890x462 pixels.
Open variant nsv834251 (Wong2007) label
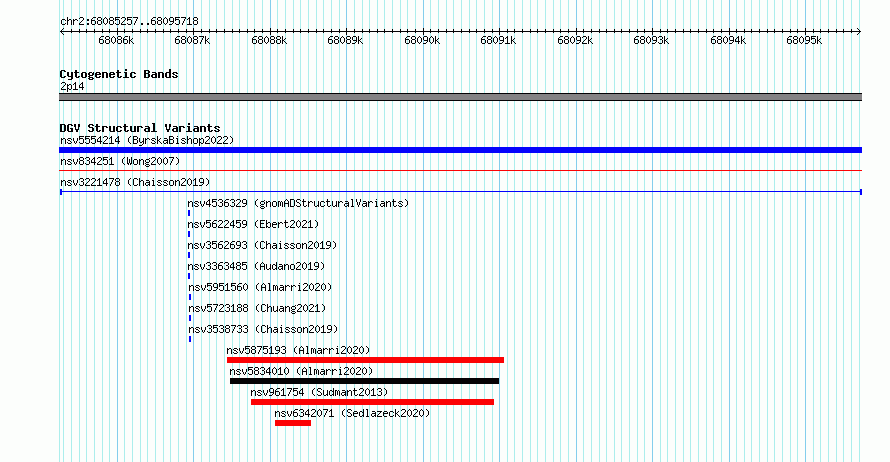click(x=120, y=162)
